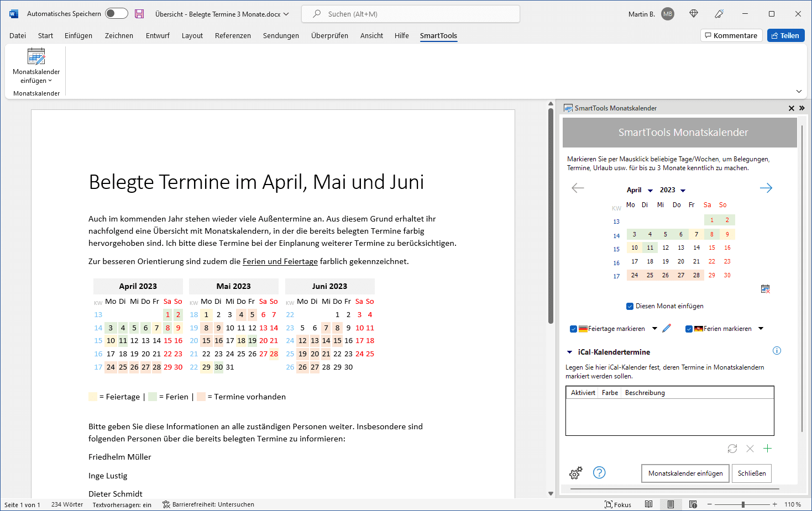
Task: Uncheck Diesen Monat einfügen checkbox
Action: pos(630,306)
